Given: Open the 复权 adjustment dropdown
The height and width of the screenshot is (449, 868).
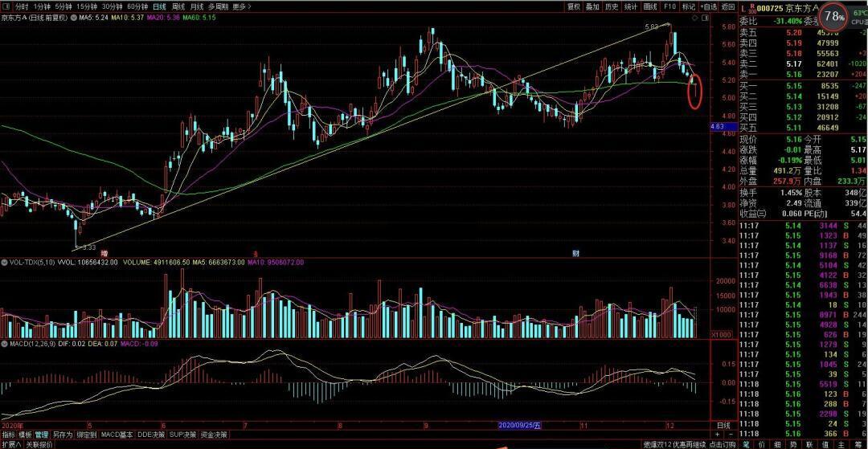Looking at the screenshot, I should click(x=573, y=6).
